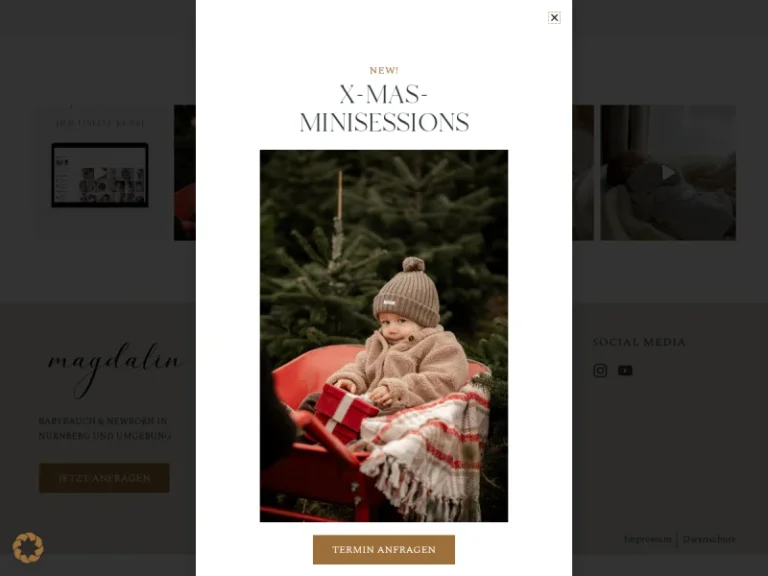
Task: Click the TERMIN ANFRAGEN button
Action: click(384, 550)
